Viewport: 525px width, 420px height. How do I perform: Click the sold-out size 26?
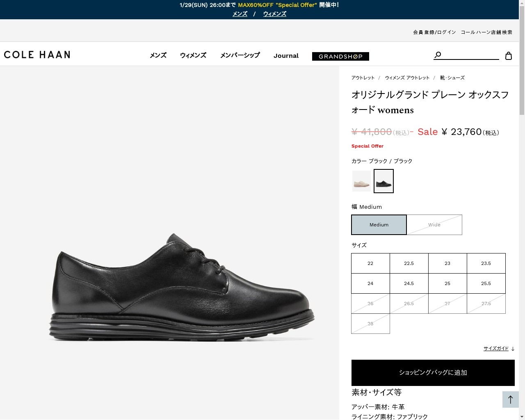(x=370, y=304)
